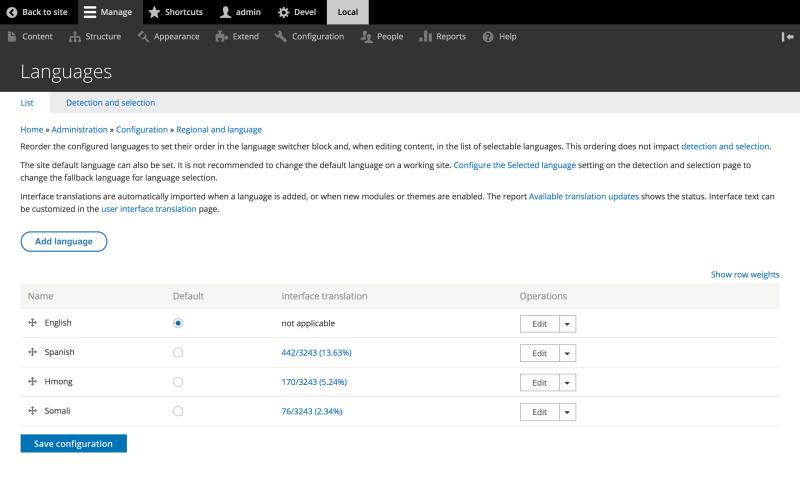Grab the drag handle for Somali row
Image resolution: width=800 pixels, height=500 pixels.
tap(33, 411)
